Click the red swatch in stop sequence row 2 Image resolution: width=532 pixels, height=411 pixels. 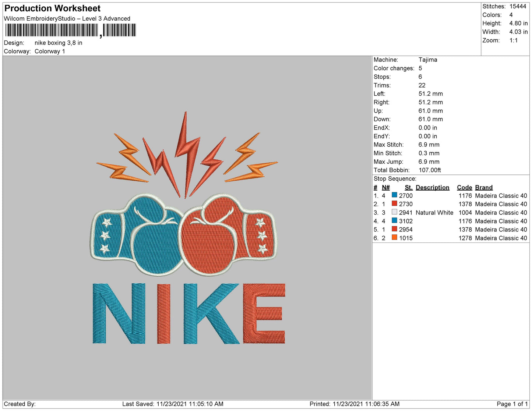(394, 203)
